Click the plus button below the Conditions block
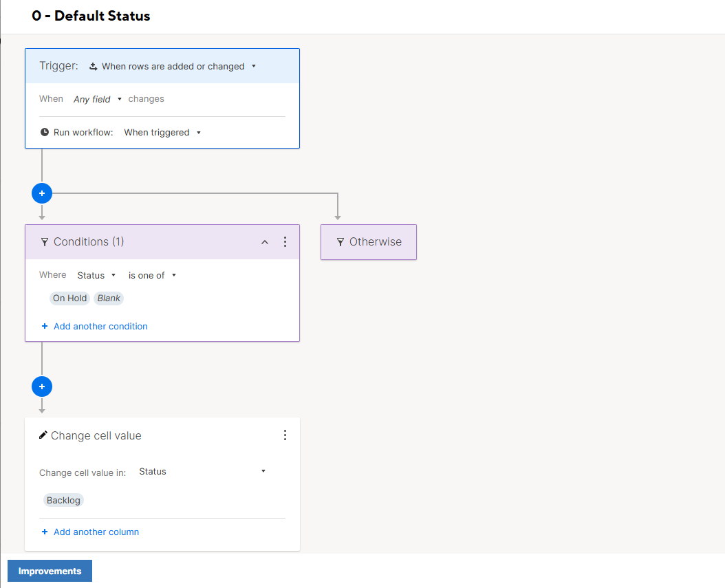Screen dimensions: 725x588 click(42, 386)
